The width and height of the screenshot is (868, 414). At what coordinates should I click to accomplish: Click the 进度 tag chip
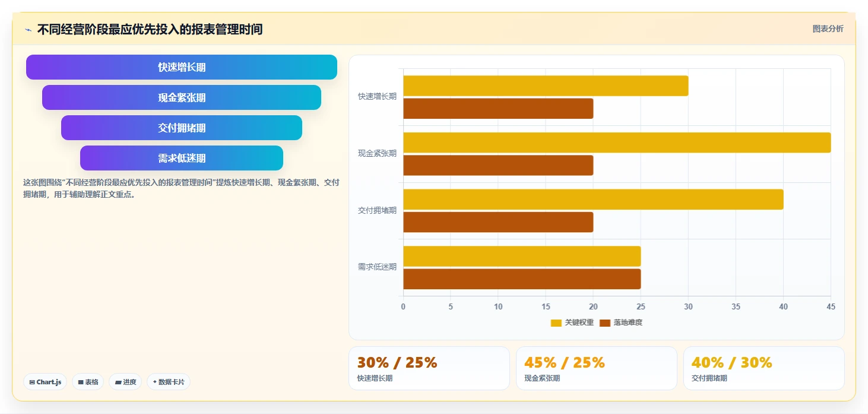click(x=125, y=382)
